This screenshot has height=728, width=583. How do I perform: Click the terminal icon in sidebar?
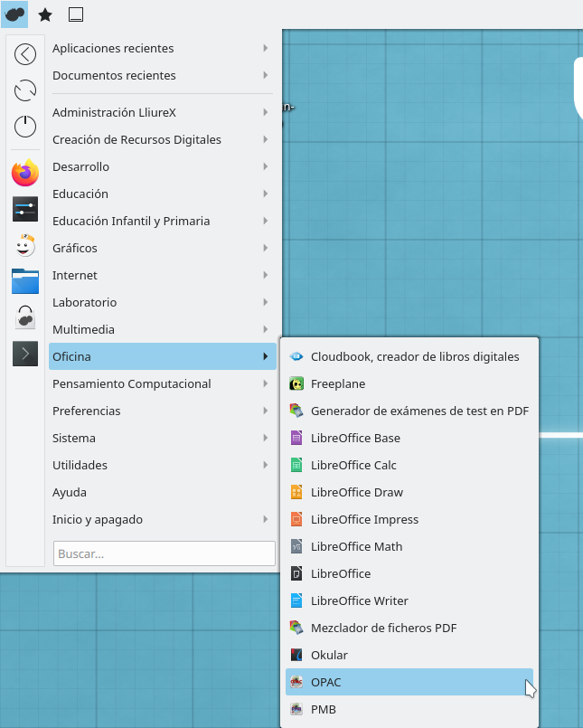[x=25, y=353]
